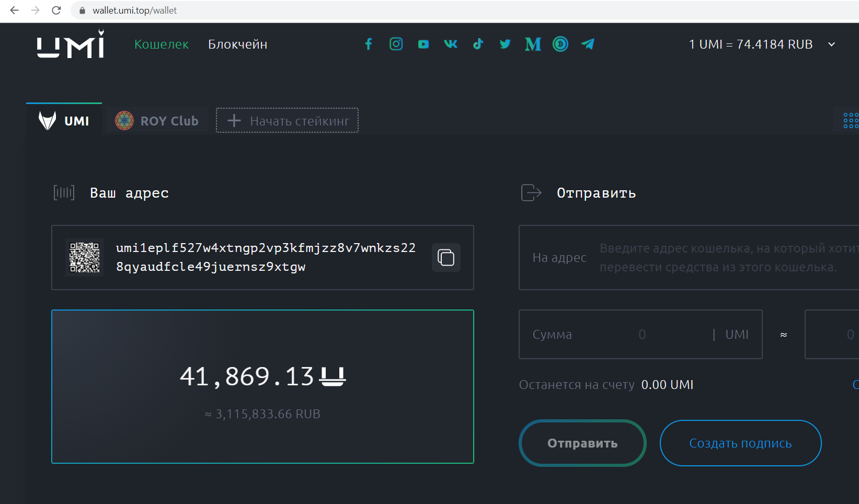Click the send icon beside Отправить heading
859x504 pixels.
coord(531,193)
